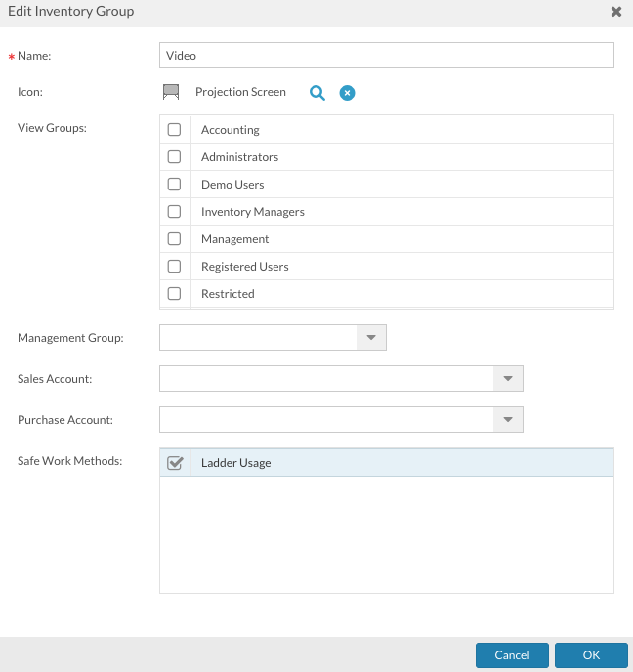Close the Edit Inventory Group dialog

point(616,12)
